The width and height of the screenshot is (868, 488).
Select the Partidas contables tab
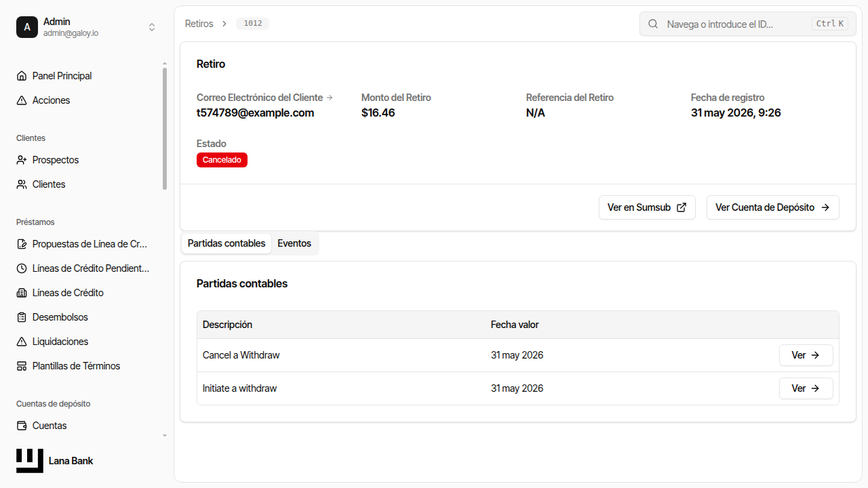(226, 243)
